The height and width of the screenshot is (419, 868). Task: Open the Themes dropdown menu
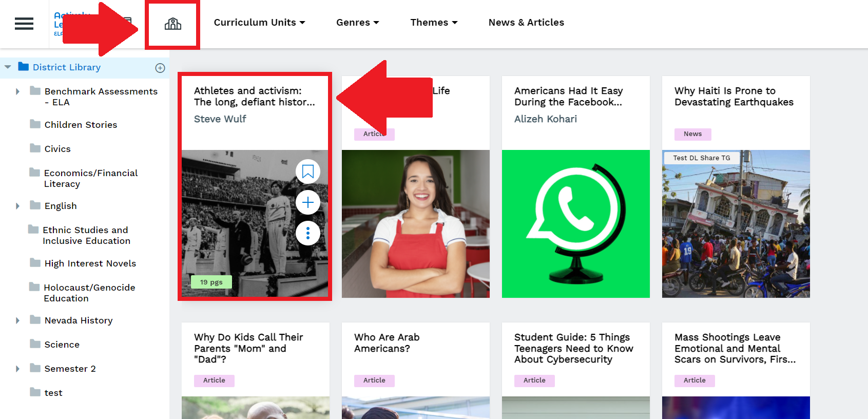pyautogui.click(x=434, y=23)
